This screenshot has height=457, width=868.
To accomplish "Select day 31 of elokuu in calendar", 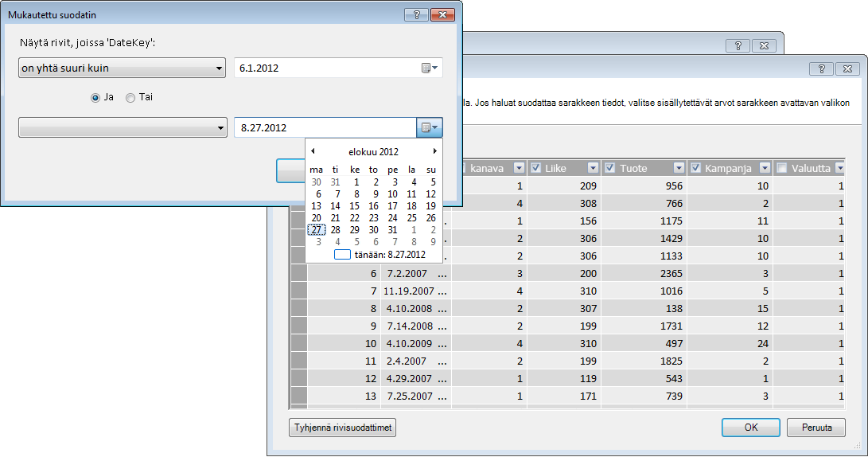I will [x=392, y=230].
